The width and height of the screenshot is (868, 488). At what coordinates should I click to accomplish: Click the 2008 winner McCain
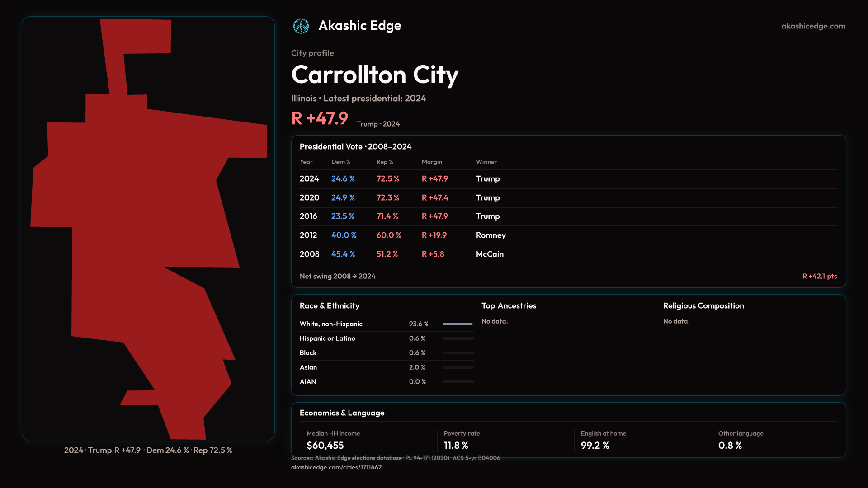(x=490, y=254)
